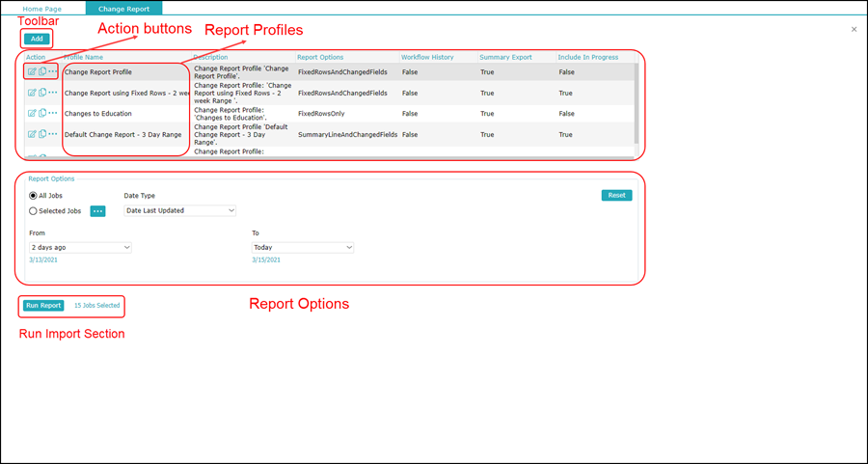Copy the Change Report Profile row
The height and width of the screenshot is (464, 868).
pos(42,72)
